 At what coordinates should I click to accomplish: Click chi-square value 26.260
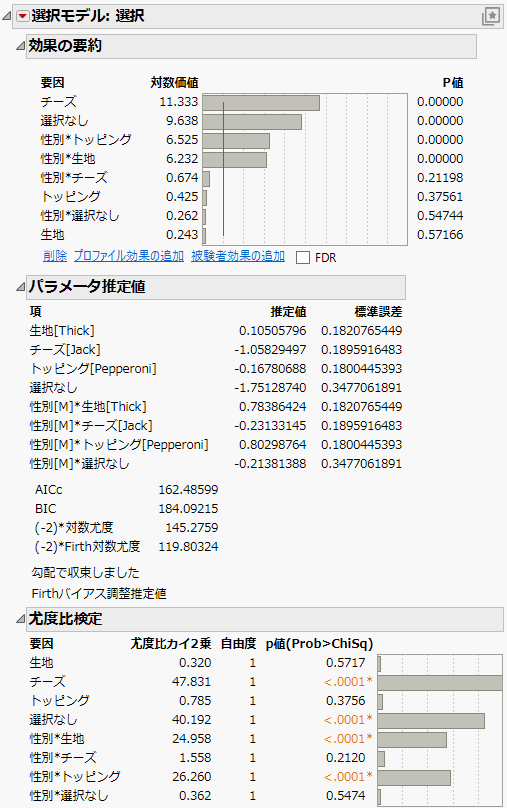pos(191,777)
